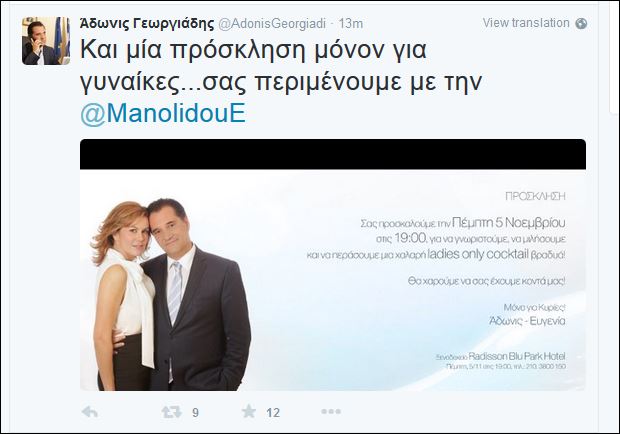This screenshot has width=620, height=434.
Task: Click the globe icon beside View translation
Action: coord(581,23)
